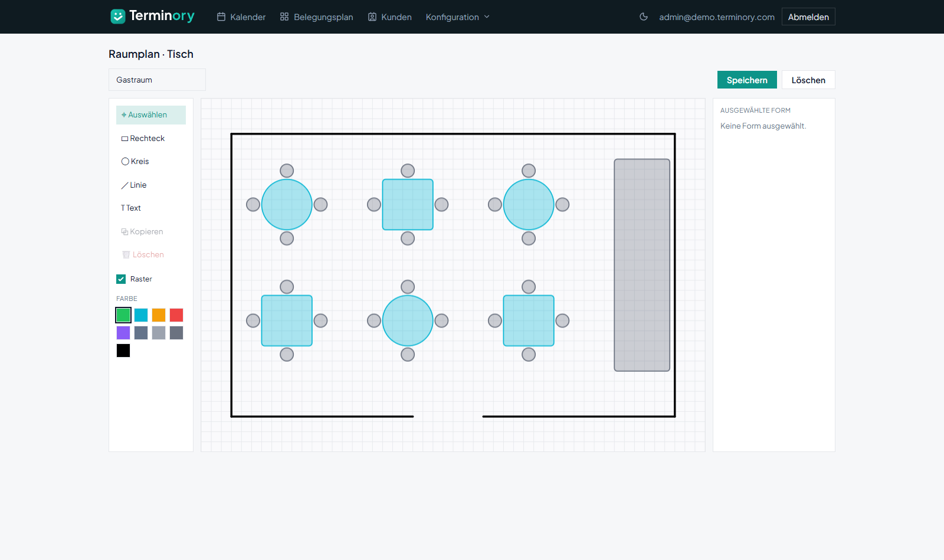This screenshot has height=560, width=944.
Task: Select the Rechteck tool
Action: click(151, 138)
